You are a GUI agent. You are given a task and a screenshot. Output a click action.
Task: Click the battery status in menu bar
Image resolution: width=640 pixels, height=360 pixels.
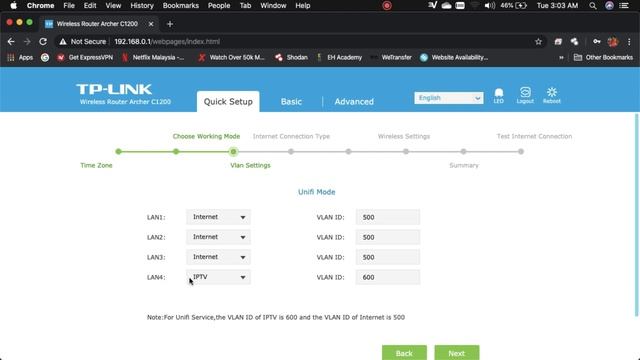pos(513,6)
